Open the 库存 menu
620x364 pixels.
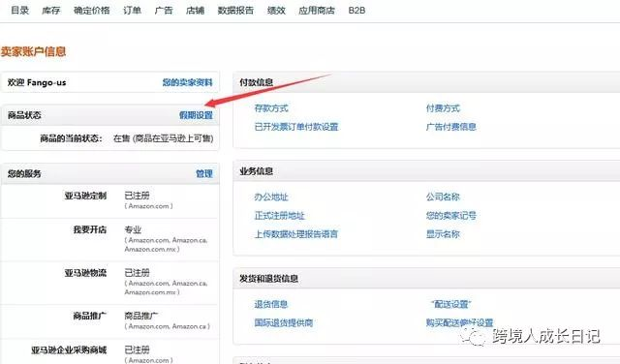click(x=51, y=11)
